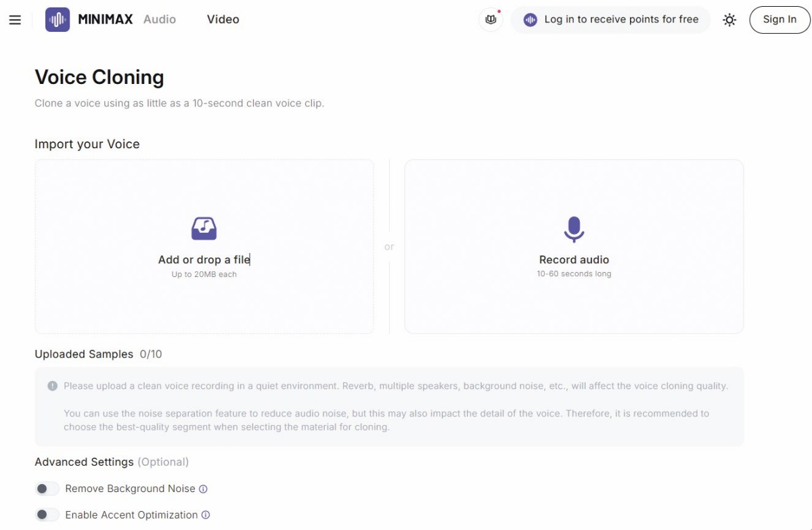
Task: Click the file upload tray icon
Action: click(204, 229)
